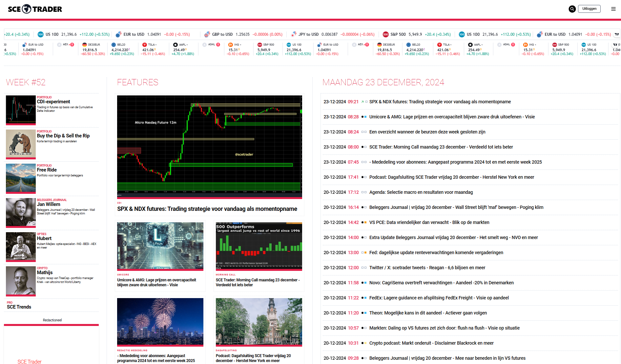The image size is (621, 364).
Task: Open the 17:12 Agenda macro news row
Action: click(x=470, y=192)
